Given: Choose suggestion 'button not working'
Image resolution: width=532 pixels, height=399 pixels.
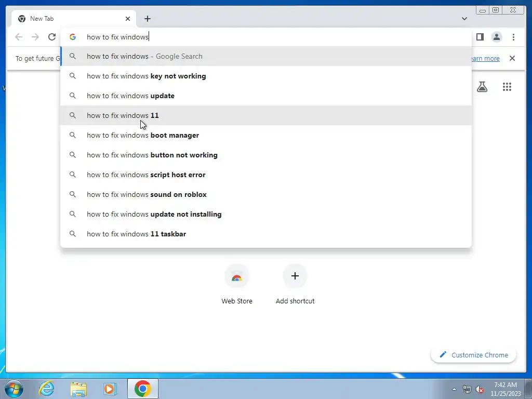Looking at the screenshot, I should pyautogui.click(x=266, y=155).
